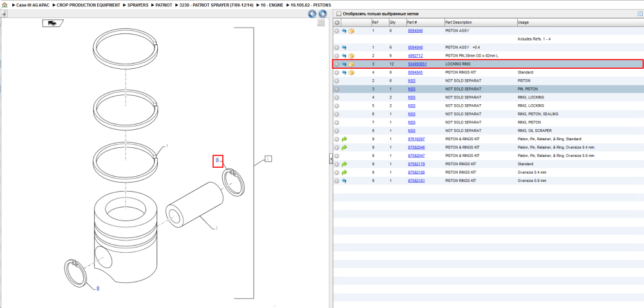Screen dimensions: 644x308
Task: Click the pin icon above the diagram
Action: click(x=4, y=14)
